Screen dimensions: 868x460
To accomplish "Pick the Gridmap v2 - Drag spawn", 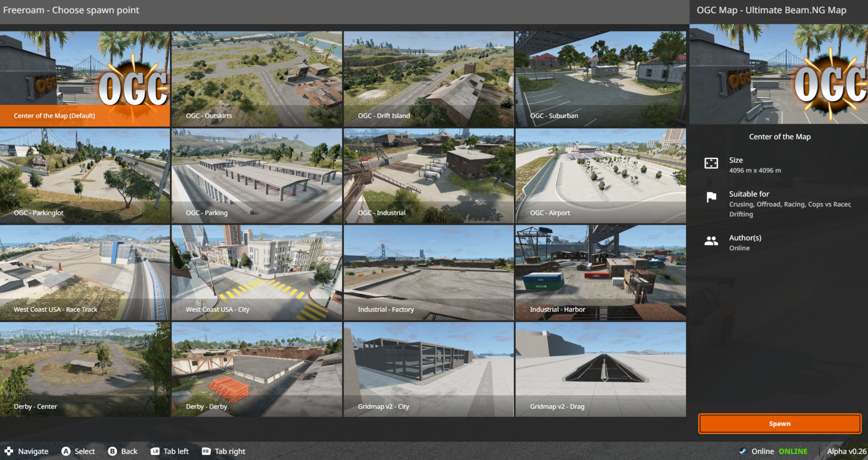I will pyautogui.click(x=601, y=370).
